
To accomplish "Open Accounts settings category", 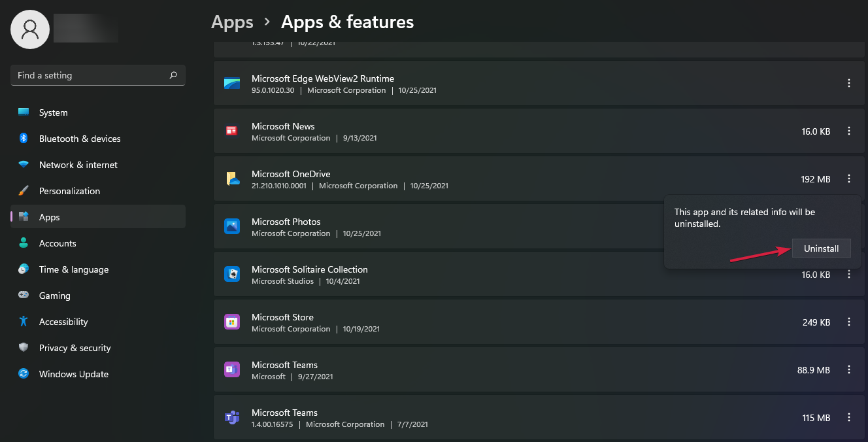I will point(98,243).
